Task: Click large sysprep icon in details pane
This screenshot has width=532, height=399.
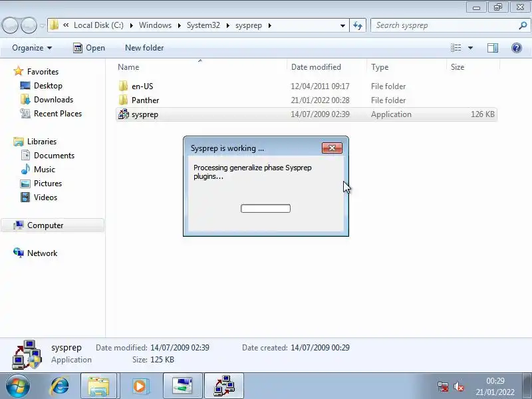Action: [27, 354]
